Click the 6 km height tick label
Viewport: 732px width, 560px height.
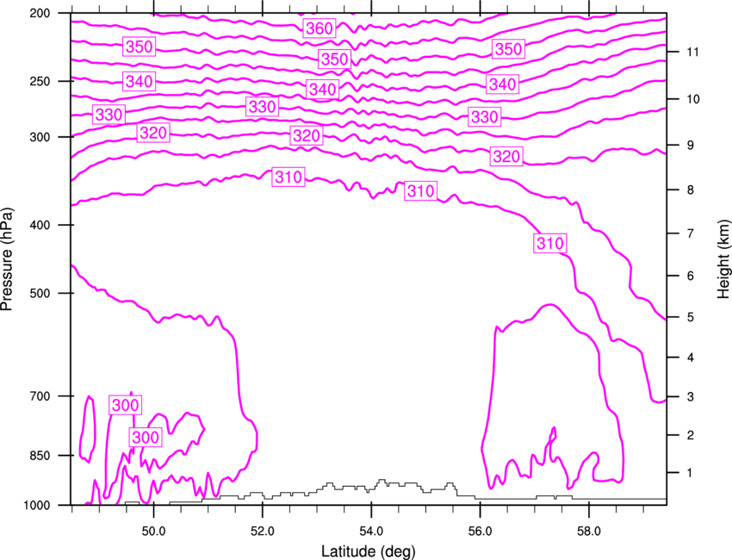point(691,276)
